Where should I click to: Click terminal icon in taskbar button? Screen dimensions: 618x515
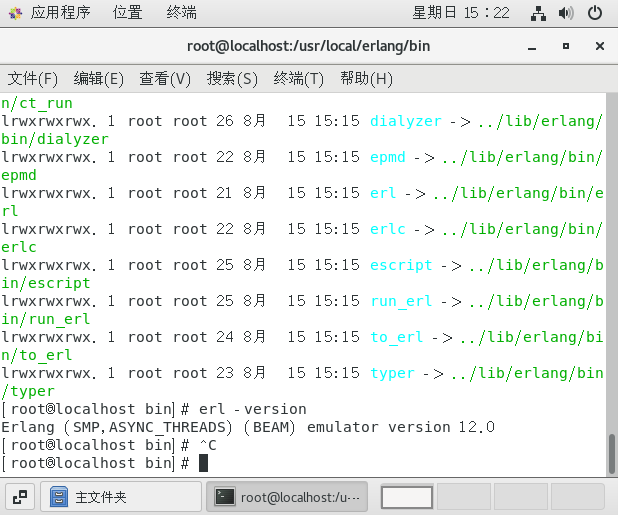pos(225,497)
